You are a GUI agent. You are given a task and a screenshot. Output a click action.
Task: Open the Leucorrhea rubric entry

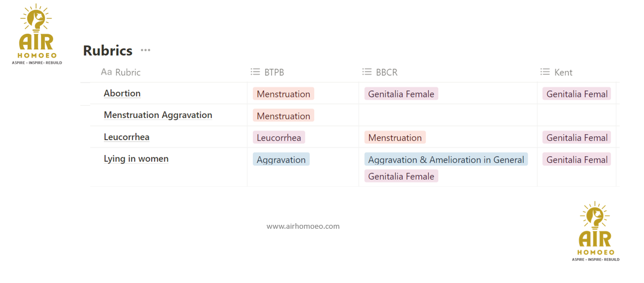click(x=127, y=137)
